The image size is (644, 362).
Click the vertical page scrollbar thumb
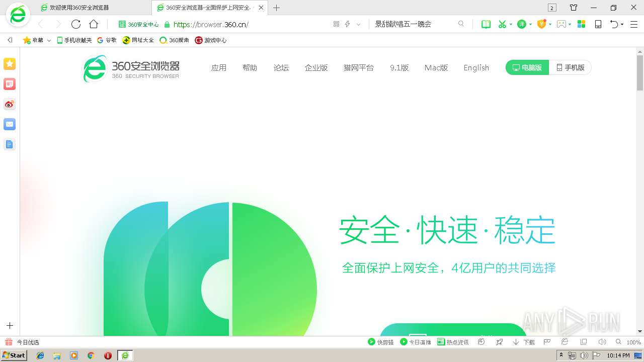pyautogui.click(x=640, y=73)
